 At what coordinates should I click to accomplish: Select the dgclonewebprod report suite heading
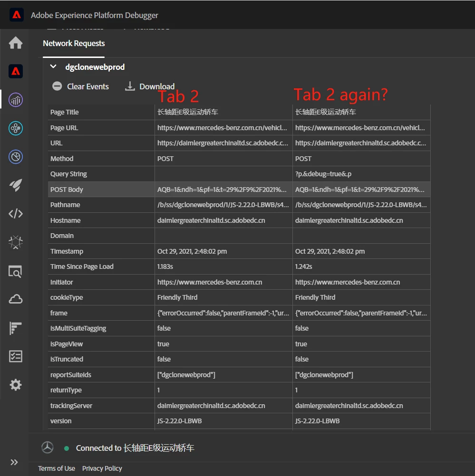[x=95, y=67]
